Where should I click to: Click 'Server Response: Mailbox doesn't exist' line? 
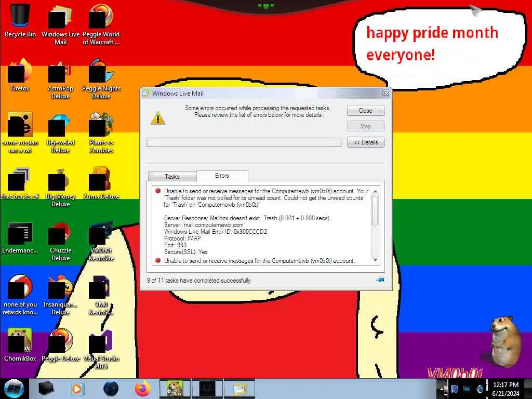click(247, 218)
